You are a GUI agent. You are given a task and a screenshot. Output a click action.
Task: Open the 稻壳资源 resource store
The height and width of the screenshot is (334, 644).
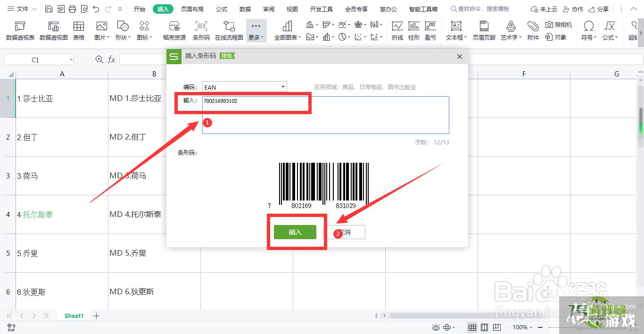[x=174, y=31]
